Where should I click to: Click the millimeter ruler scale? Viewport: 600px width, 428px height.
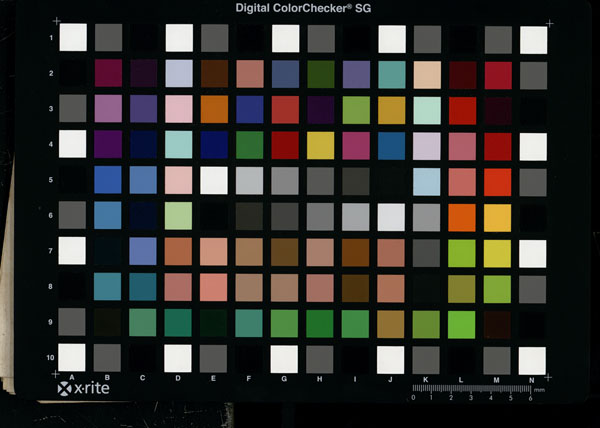(471, 389)
